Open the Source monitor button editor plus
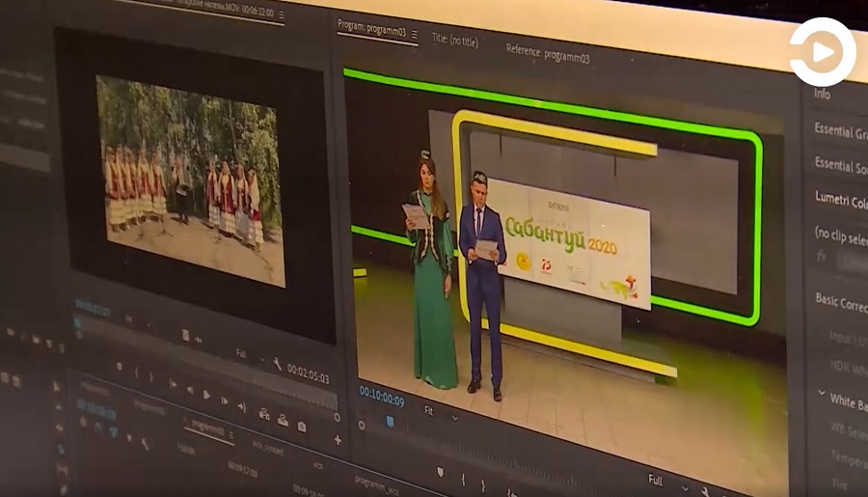 point(338,440)
